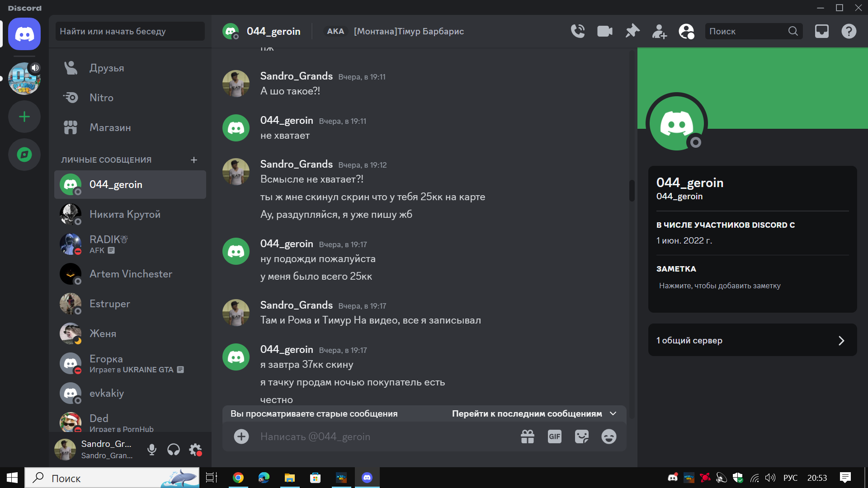Deafen audio with headphones icon
Viewport: 868px width, 488px height.
click(x=174, y=450)
